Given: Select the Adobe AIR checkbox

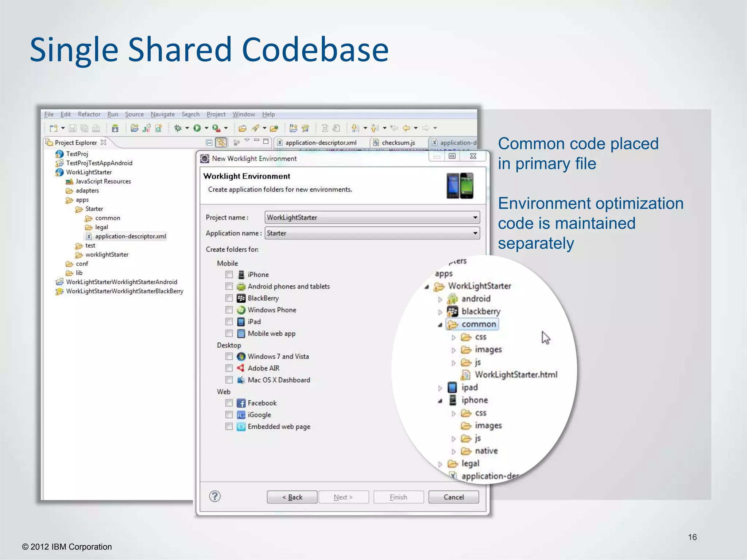Looking at the screenshot, I should click(x=229, y=368).
